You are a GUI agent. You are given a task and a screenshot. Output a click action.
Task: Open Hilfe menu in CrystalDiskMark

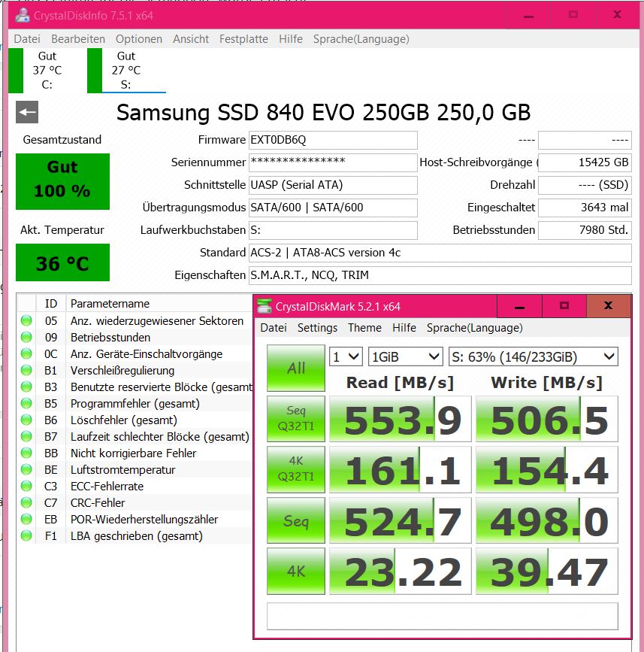[x=404, y=328]
